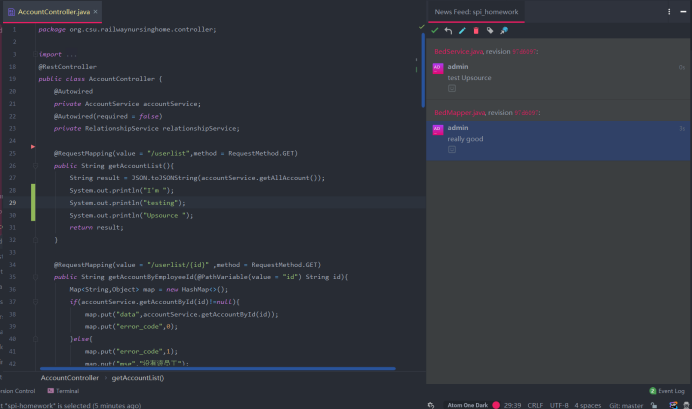Select the really good comment row
The height and width of the screenshot is (409, 692).
[559, 140]
